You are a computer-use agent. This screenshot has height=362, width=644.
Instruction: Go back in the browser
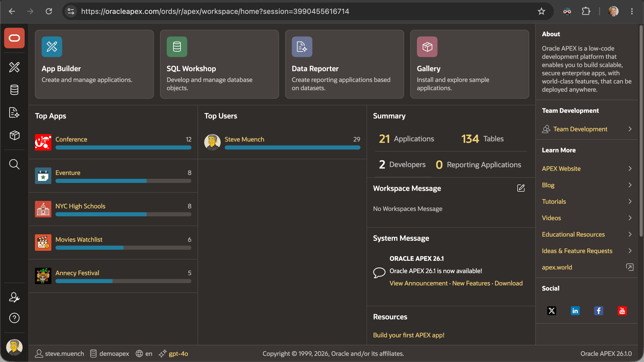12,11
